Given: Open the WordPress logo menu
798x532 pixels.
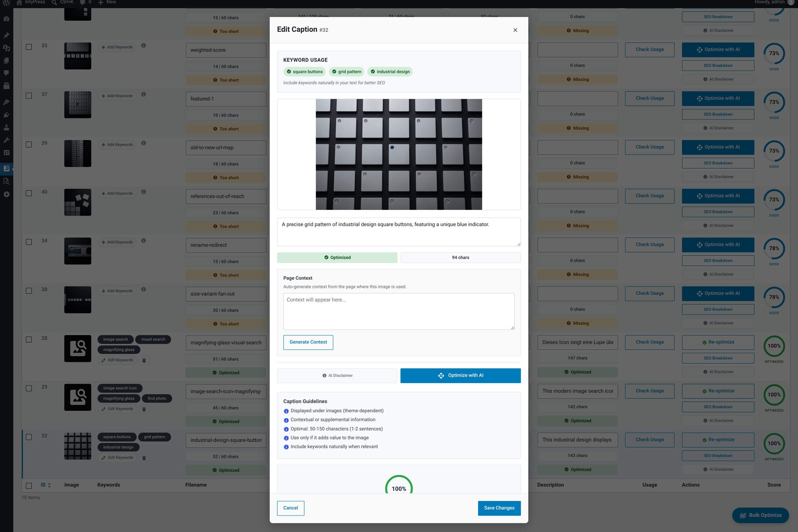Looking at the screenshot, I should tap(6, 2).
